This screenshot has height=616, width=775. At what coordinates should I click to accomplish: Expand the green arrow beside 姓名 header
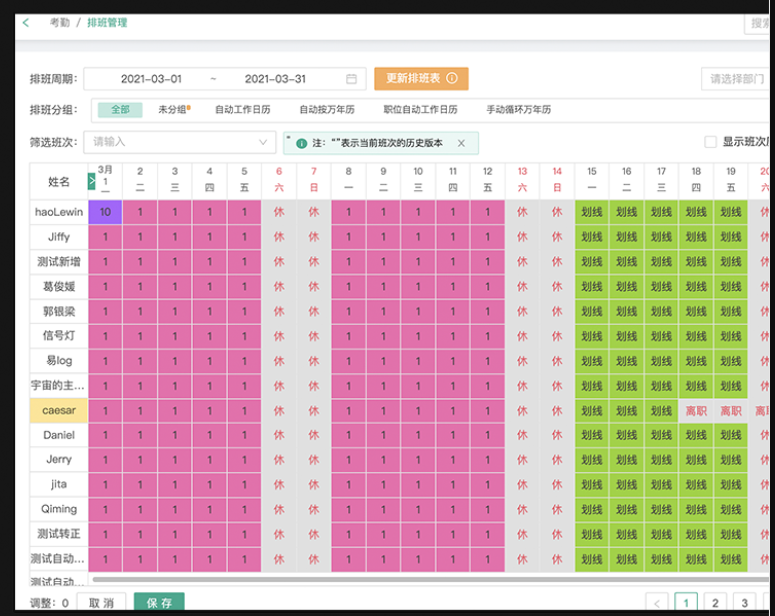91,181
